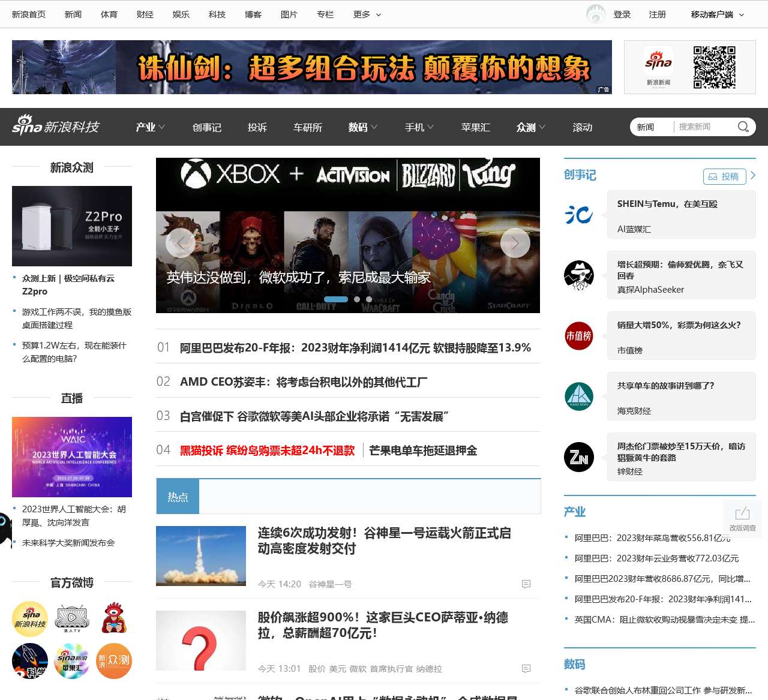This screenshot has height=700, width=768.
Task: Open the 真探AlphaSeeker author avatar
Action: 579,275
